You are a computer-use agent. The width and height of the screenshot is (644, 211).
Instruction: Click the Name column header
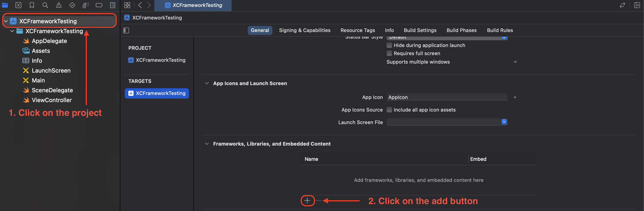click(x=311, y=159)
